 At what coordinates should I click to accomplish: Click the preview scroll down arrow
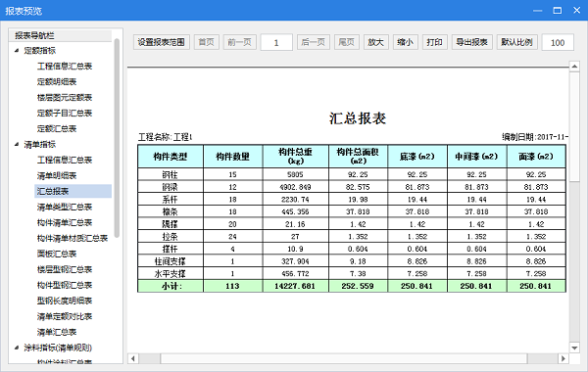coord(574,348)
